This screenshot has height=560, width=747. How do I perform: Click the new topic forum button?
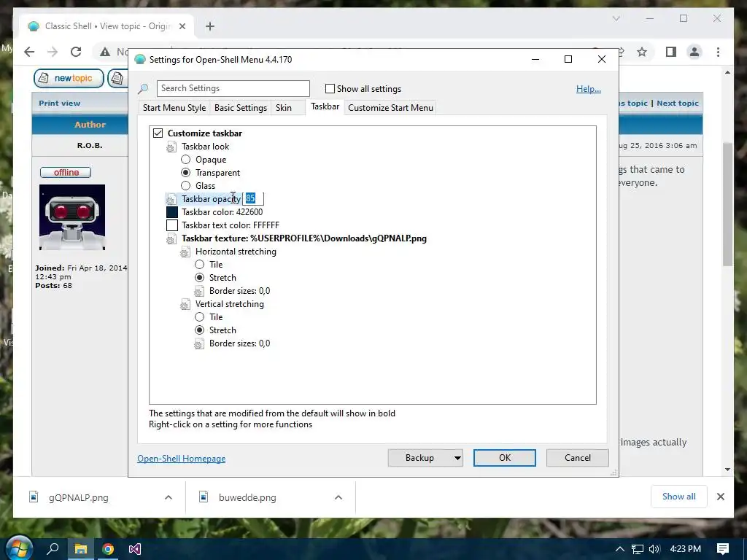[x=69, y=78]
